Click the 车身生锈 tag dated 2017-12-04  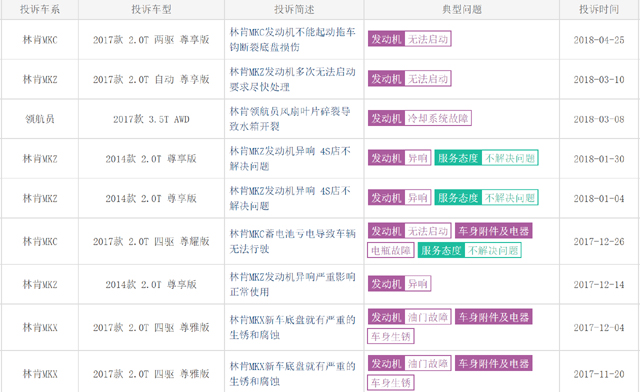click(x=391, y=336)
